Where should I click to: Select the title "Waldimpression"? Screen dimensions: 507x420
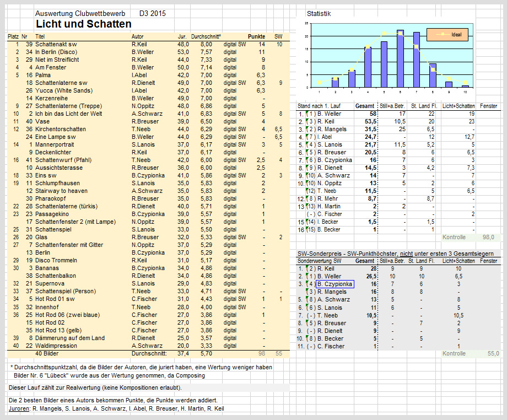coord(56,346)
